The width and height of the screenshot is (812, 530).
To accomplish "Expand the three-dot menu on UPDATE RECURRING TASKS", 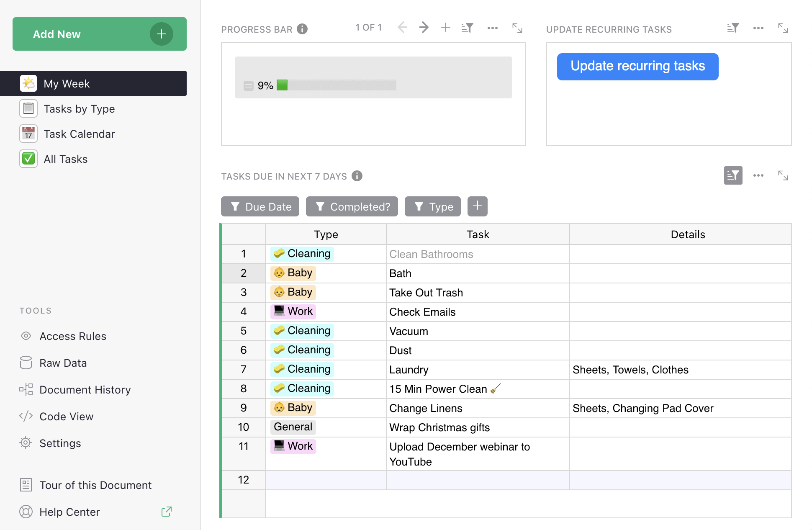I will [758, 28].
